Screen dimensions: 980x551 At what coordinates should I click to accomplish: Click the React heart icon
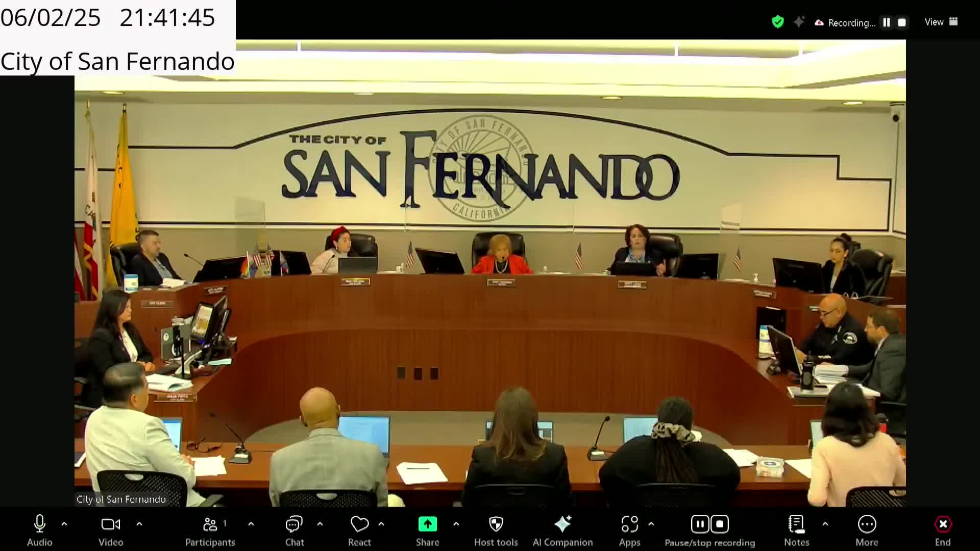pyautogui.click(x=359, y=524)
